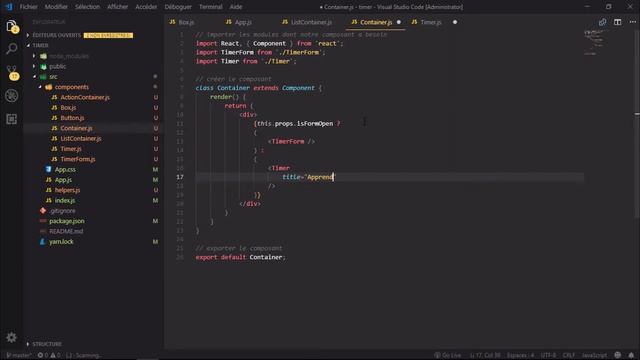Viewport: 640px width, 360px height.
Task: Click errors and warnings count in status bar
Action: coord(49,355)
